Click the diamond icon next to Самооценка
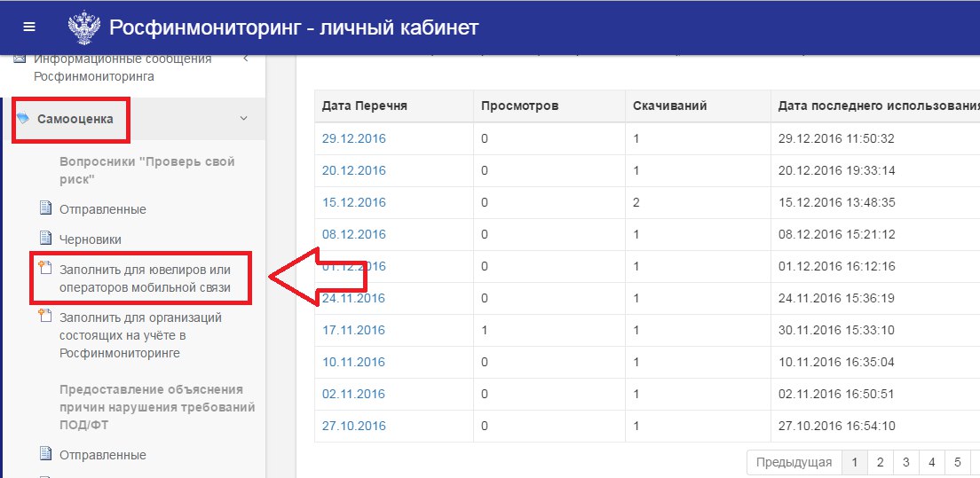 (23, 118)
